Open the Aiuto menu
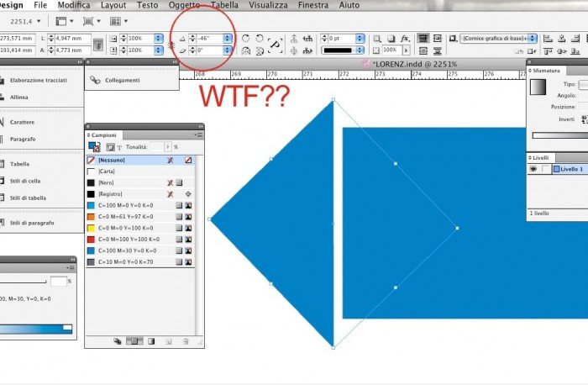 [x=349, y=5]
